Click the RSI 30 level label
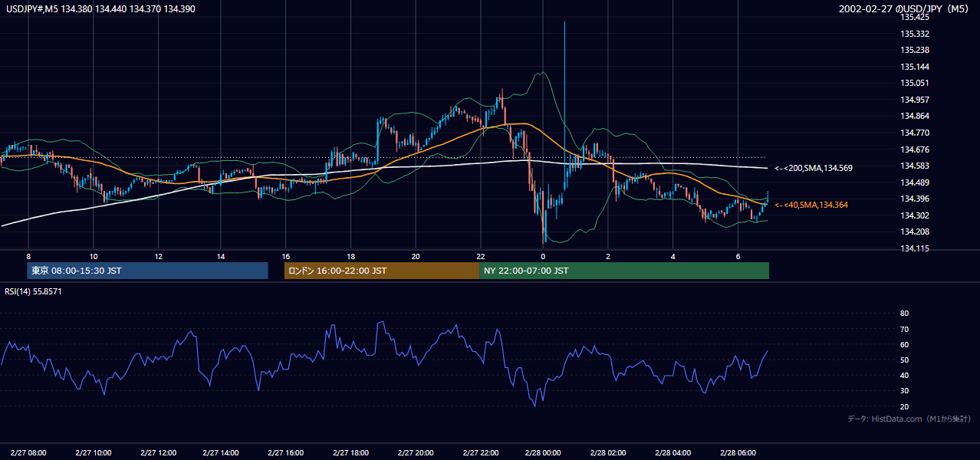 coord(904,390)
